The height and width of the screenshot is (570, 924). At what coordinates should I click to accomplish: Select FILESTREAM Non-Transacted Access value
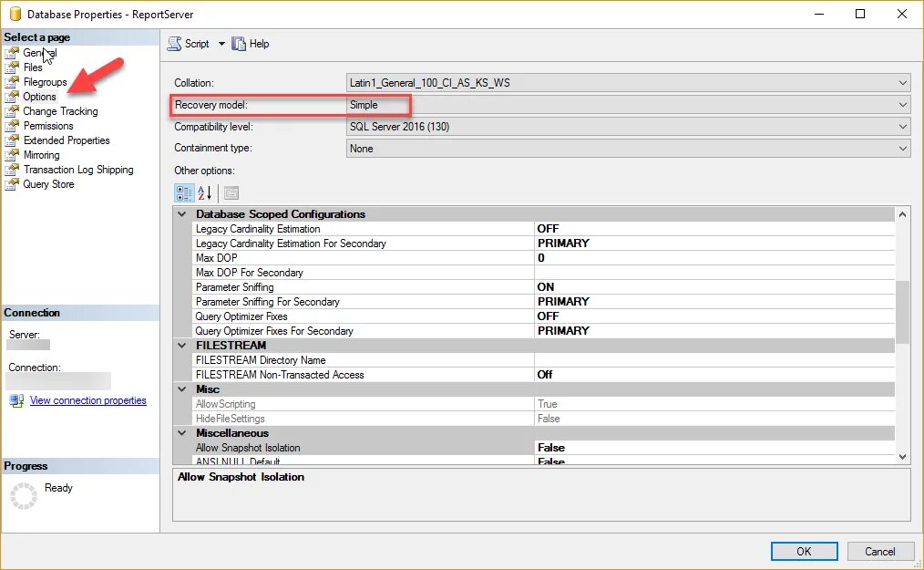pos(714,375)
